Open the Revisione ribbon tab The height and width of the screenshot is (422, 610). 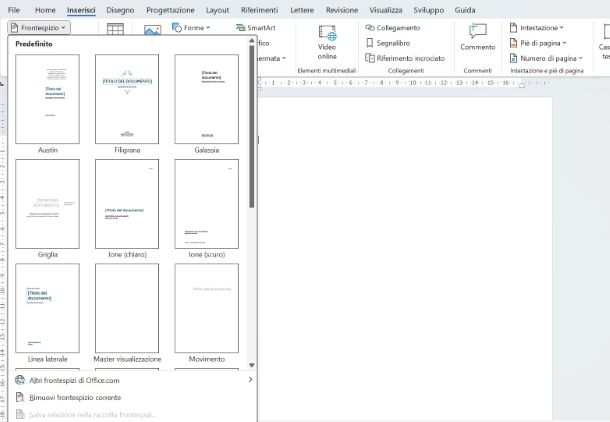click(x=341, y=9)
